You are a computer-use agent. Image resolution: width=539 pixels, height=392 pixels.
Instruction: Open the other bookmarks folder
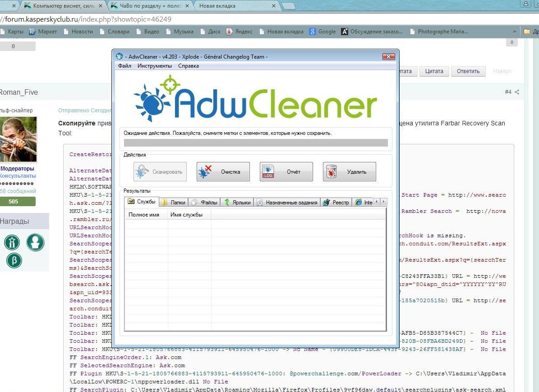[x=531, y=32]
